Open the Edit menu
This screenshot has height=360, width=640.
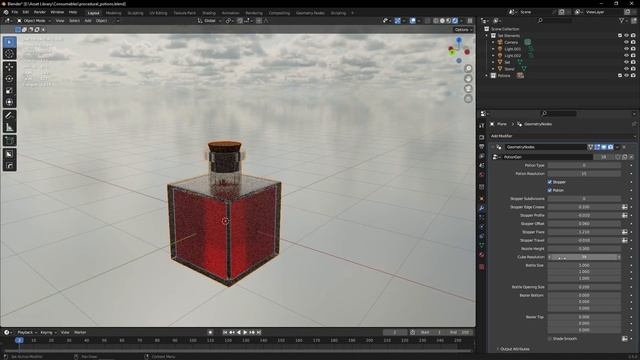click(x=26, y=12)
